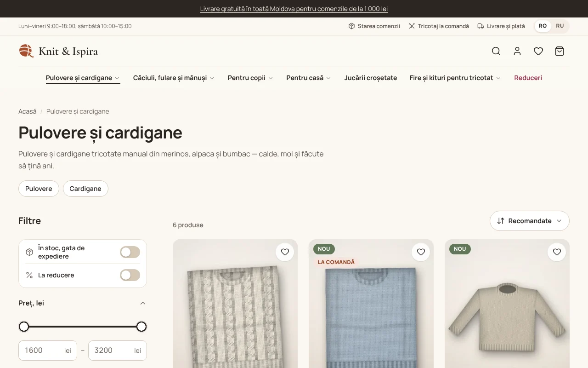This screenshot has width=588, height=368.
Task: Add the striped cable sweater to favorites
Action: tap(285, 252)
